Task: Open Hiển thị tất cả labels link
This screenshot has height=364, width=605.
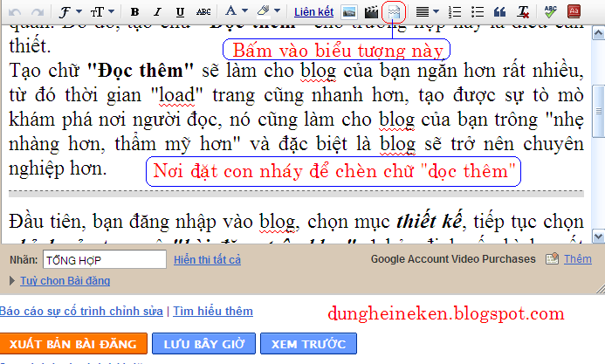Action: pyautogui.click(x=207, y=260)
